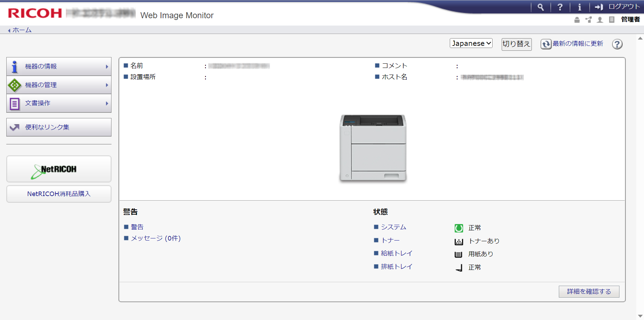Open help via the question mark header icon
Image resolution: width=644 pixels, height=320 pixels.
(560, 7)
